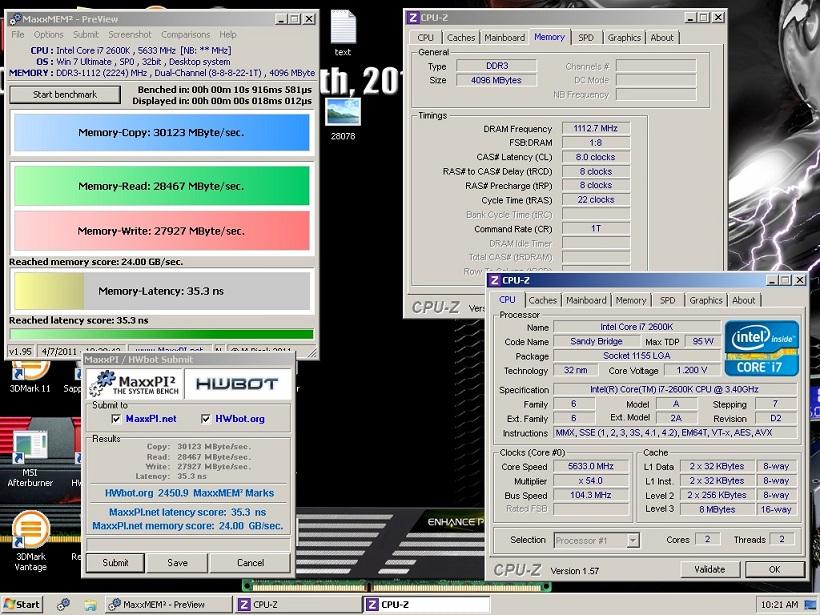Open the 3DMark 11 desktop shortcut
This screenshot has height=615, width=820.
(x=30, y=377)
